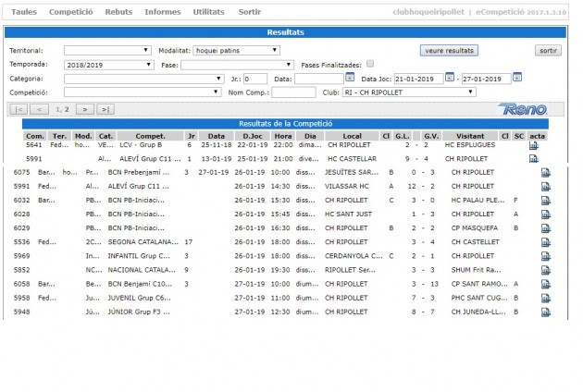Click the Reno logo

(523, 109)
